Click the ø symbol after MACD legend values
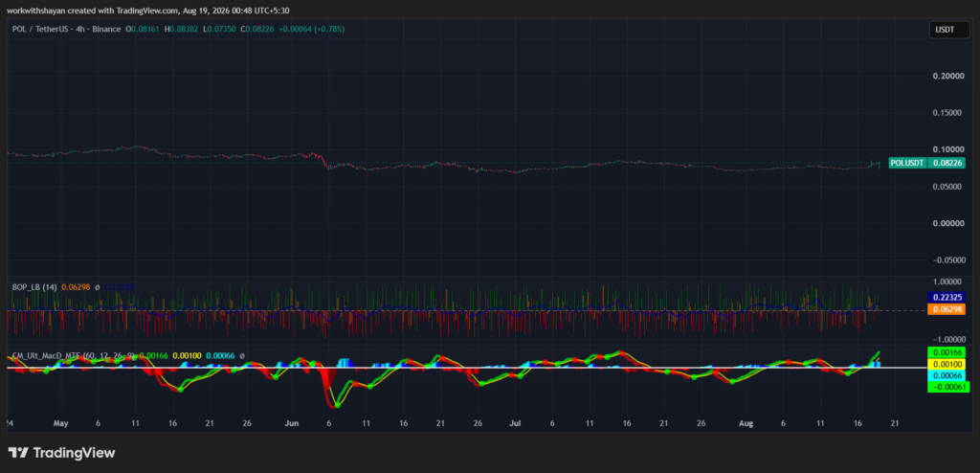Viewport: 980px width, 473px height. point(242,355)
